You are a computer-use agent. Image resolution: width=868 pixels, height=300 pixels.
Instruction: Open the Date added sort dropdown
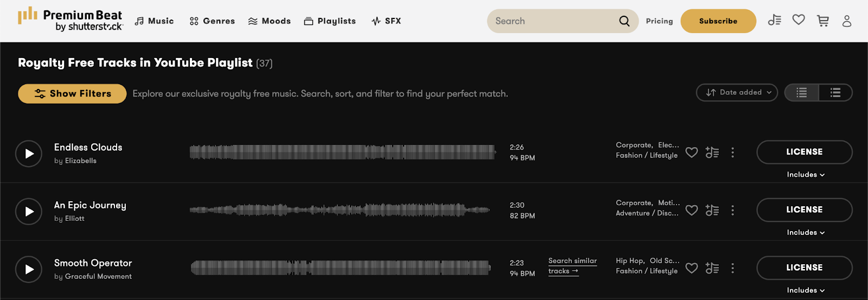pyautogui.click(x=737, y=93)
